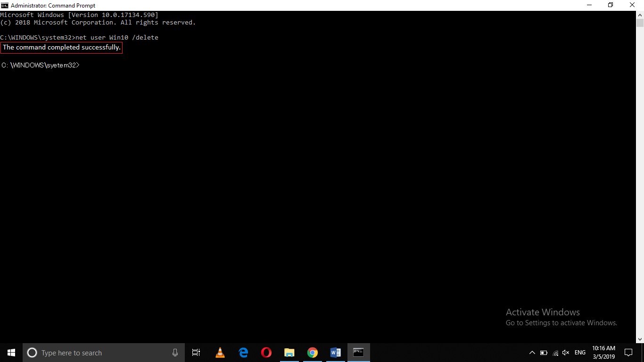Click the search microphone icon
644x362 pixels.
tap(175, 352)
